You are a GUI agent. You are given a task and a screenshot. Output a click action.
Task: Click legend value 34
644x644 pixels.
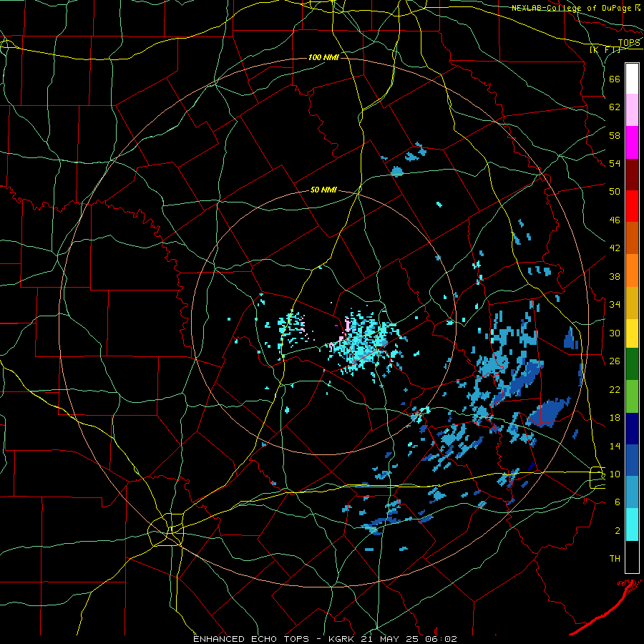point(615,304)
